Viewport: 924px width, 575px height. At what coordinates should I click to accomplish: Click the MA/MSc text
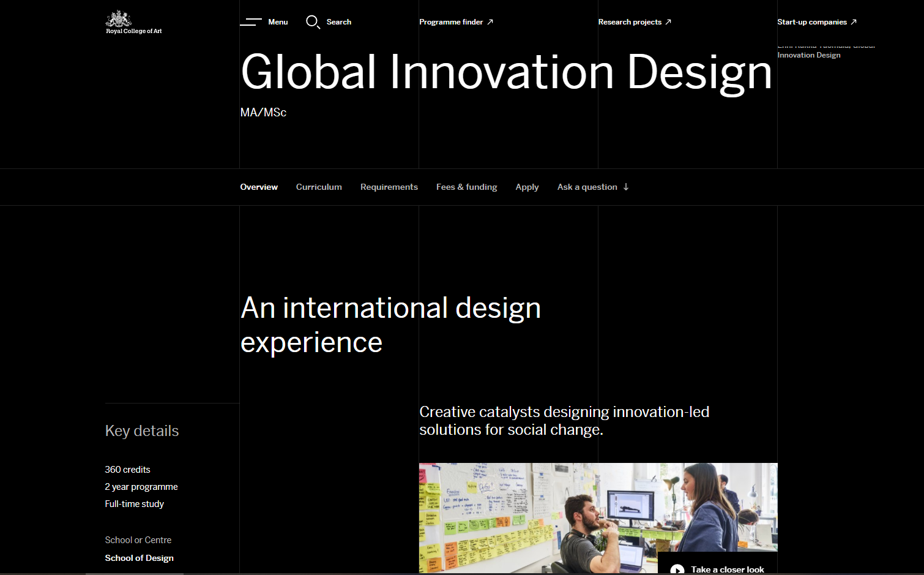[263, 113]
